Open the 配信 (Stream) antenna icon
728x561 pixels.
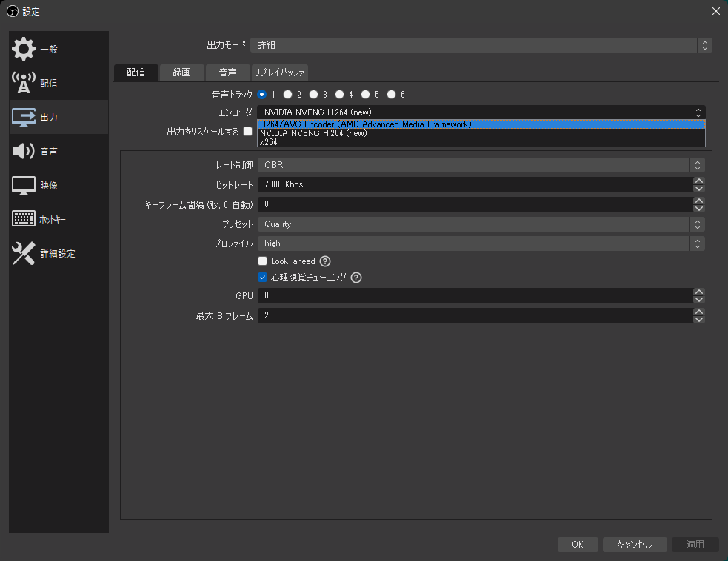point(24,83)
